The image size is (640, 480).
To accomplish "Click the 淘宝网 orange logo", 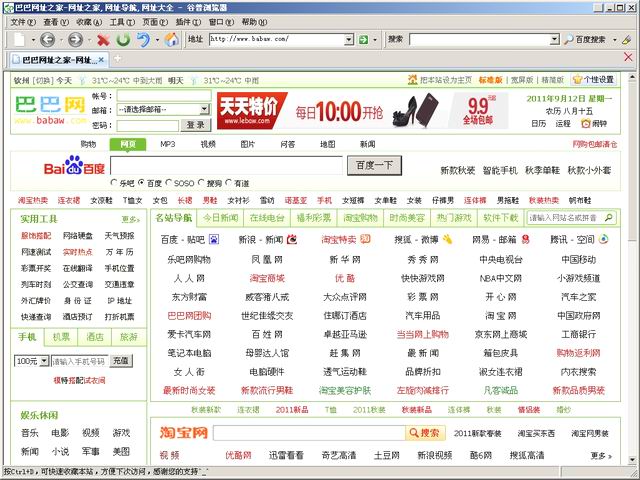I will [x=184, y=433].
